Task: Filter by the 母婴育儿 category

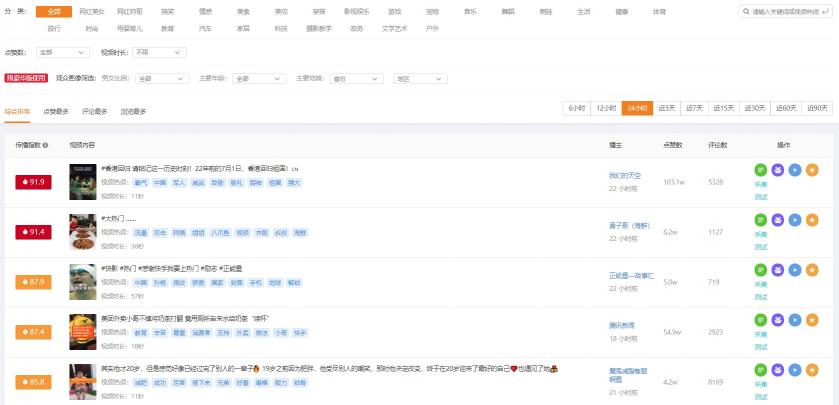Action: [x=130, y=29]
